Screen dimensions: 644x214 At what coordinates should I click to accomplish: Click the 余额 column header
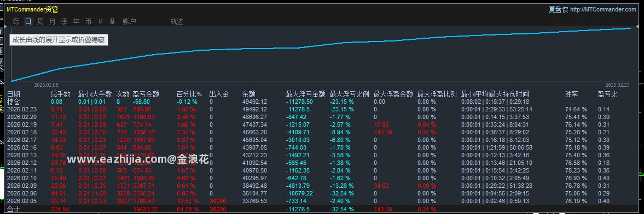(x=249, y=94)
